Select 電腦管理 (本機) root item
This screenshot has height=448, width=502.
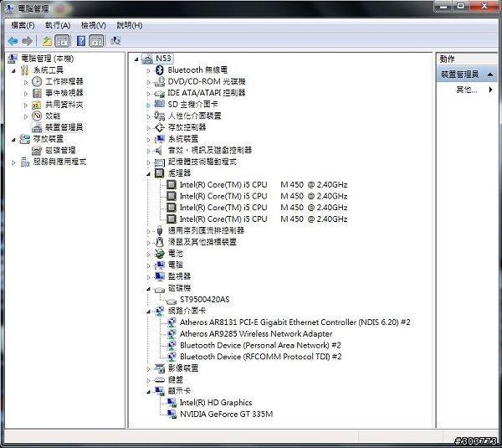click(47, 59)
